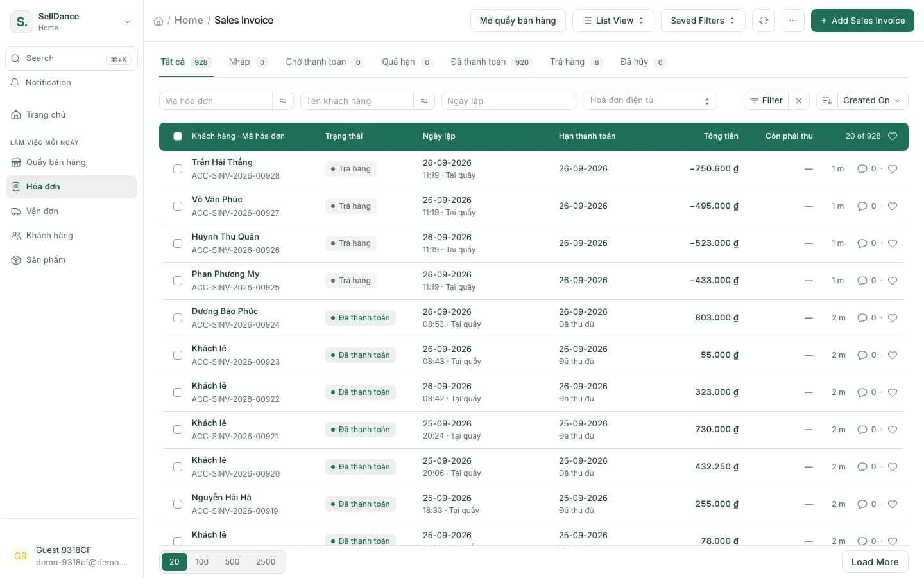Click the Mở quầy bán hàng button
This screenshot has width=924, height=578.
[x=518, y=21]
